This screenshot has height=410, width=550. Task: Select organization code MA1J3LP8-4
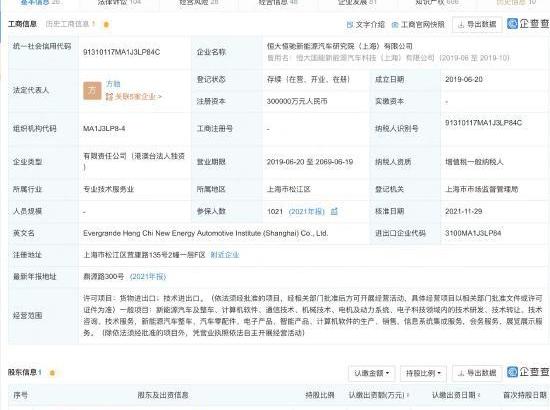[104, 129]
